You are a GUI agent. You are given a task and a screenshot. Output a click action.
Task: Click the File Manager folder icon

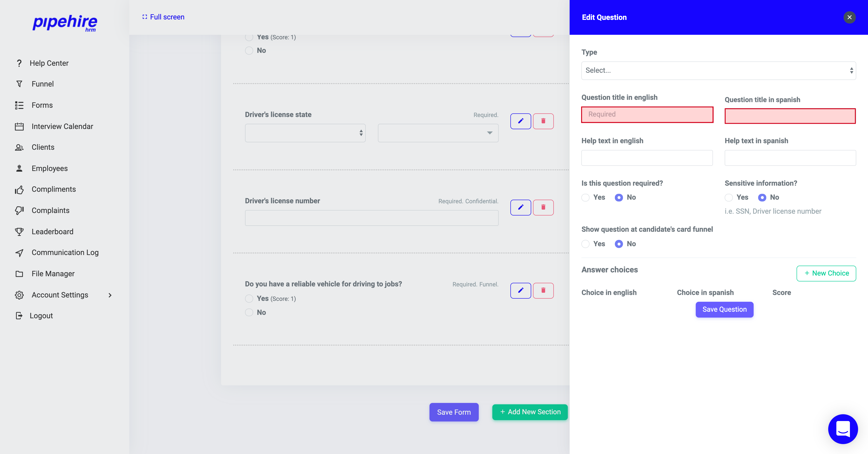point(19,274)
